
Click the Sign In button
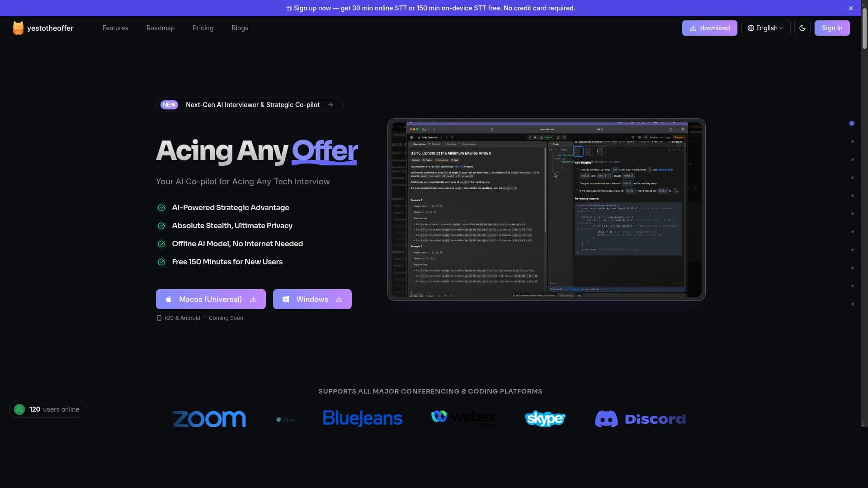(x=832, y=28)
